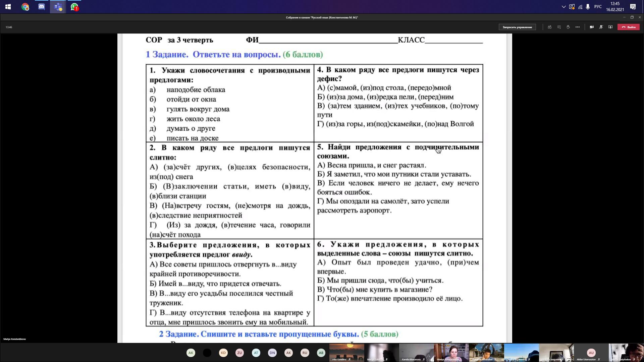Open Chrome from the taskbar
This screenshot has height=362, width=644.
pyautogui.click(x=25, y=7)
